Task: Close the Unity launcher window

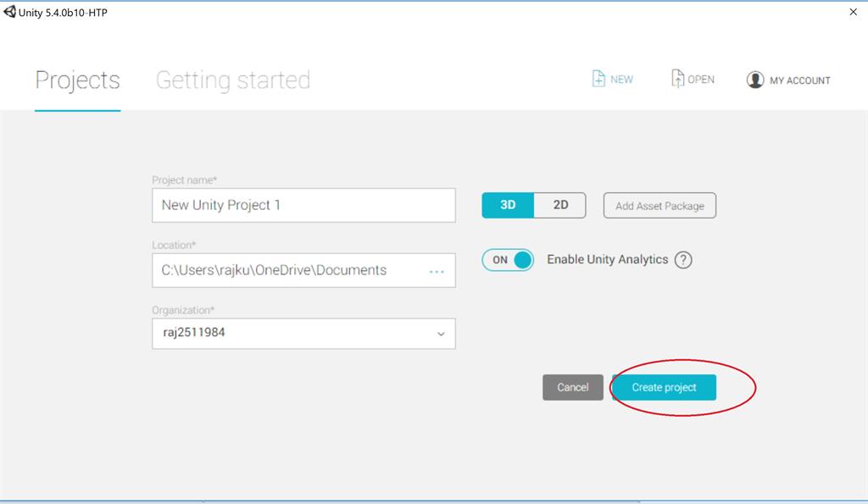Action: pos(853,12)
